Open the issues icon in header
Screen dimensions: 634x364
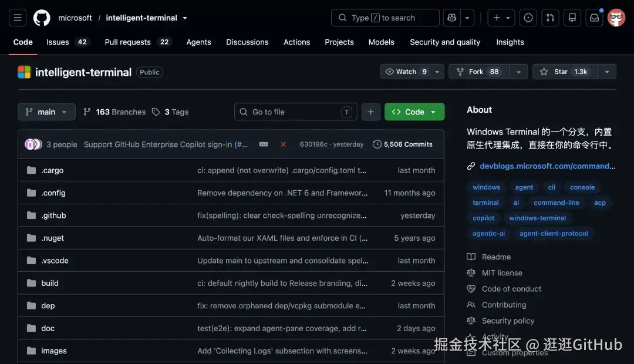[x=528, y=18]
